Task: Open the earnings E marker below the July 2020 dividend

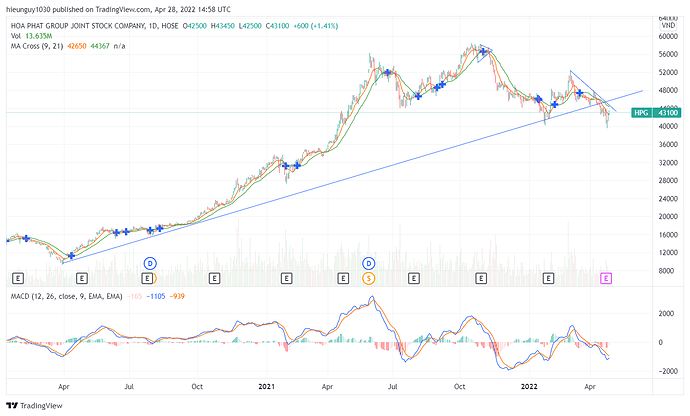Action: click(147, 278)
